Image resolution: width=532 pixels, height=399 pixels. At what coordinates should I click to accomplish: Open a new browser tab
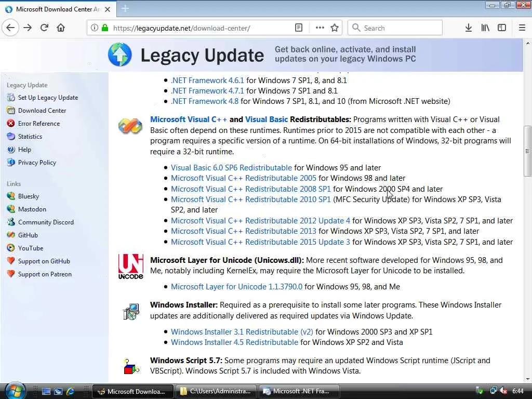click(125, 9)
